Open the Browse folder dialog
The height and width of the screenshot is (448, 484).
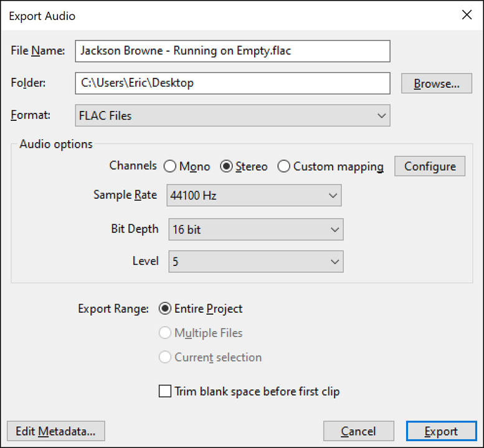(437, 83)
